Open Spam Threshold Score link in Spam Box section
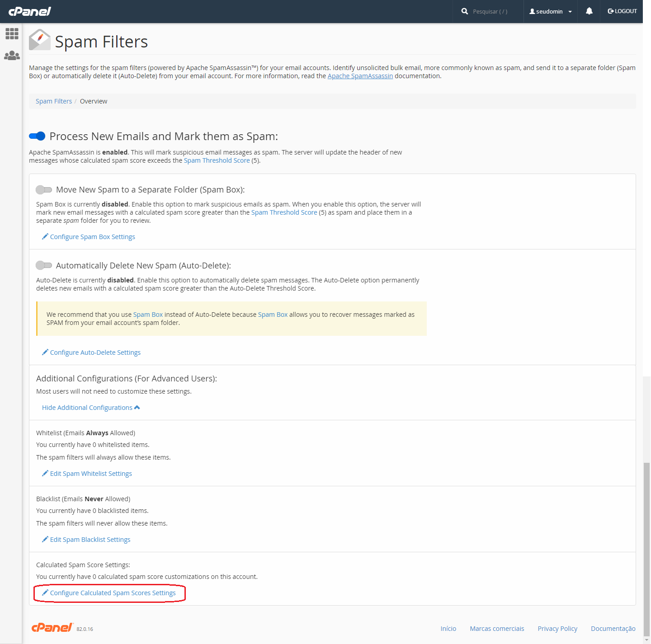The image size is (651, 644). coord(284,212)
